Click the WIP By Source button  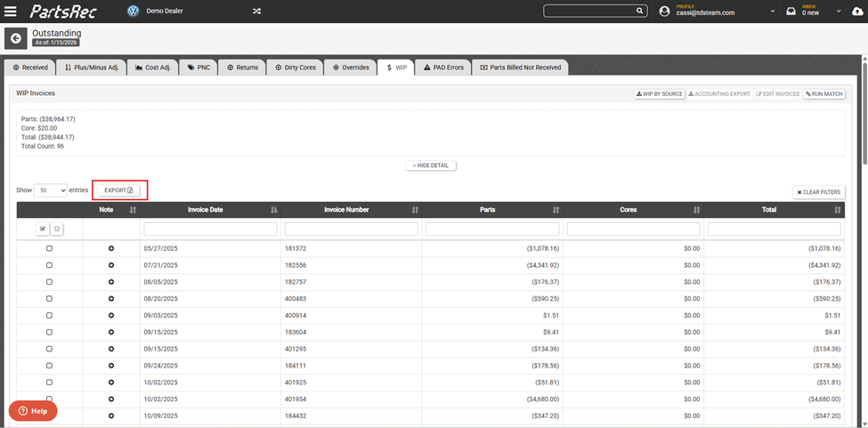click(x=660, y=94)
